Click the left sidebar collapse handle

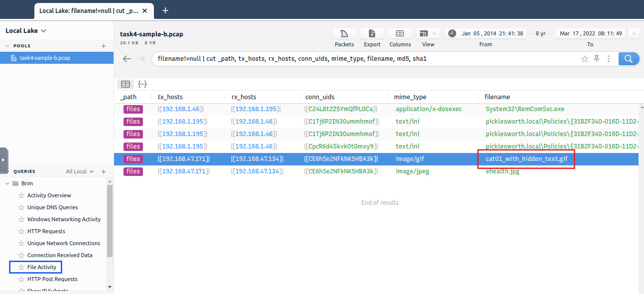coord(3,160)
